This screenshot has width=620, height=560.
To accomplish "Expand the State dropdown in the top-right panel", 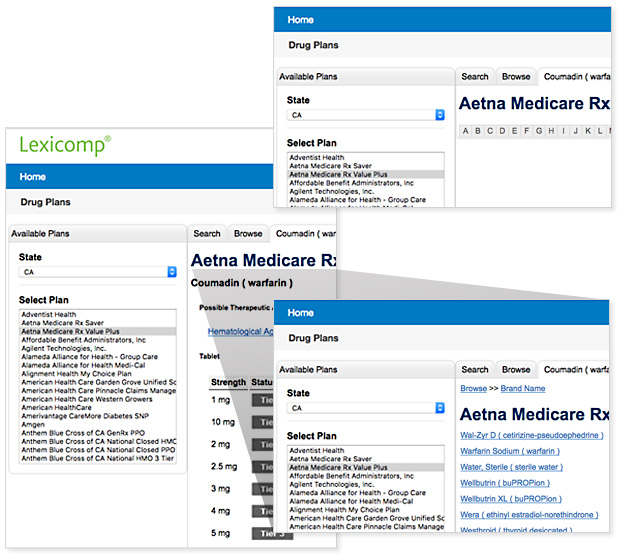I will click(x=366, y=115).
